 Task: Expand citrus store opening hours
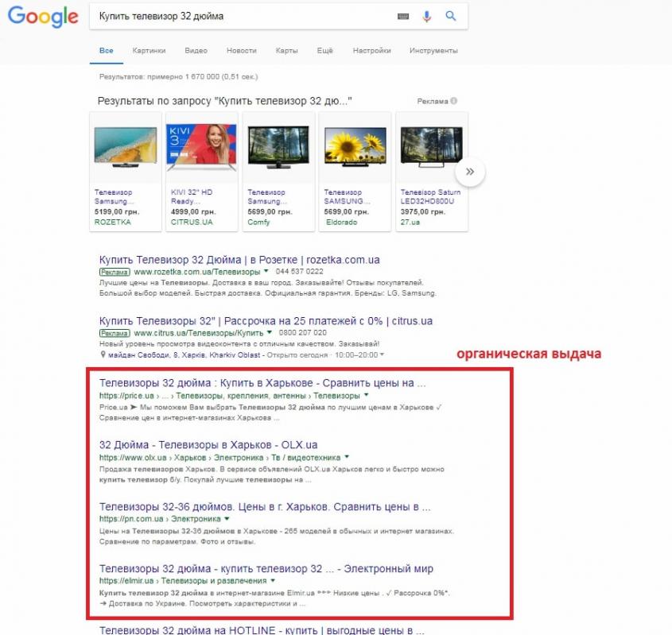382,354
